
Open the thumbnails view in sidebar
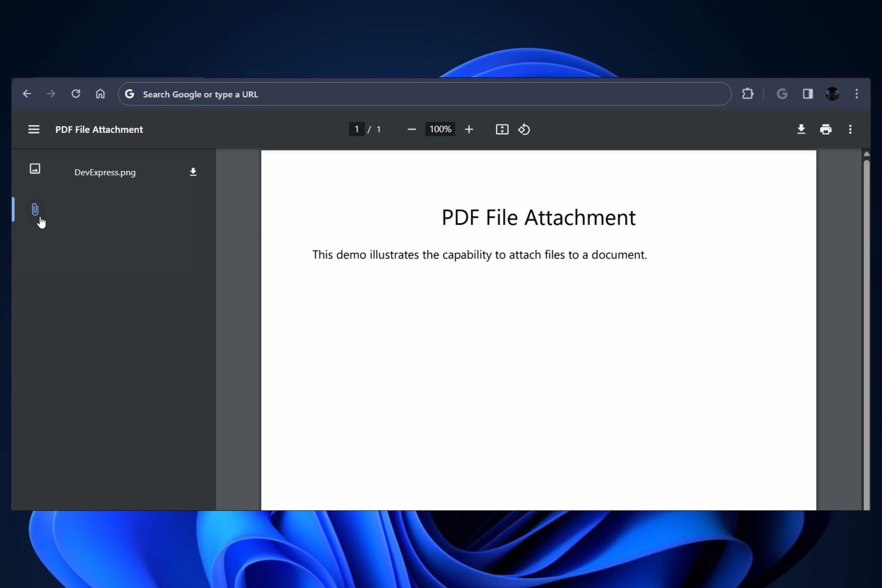(x=35, y=169)
